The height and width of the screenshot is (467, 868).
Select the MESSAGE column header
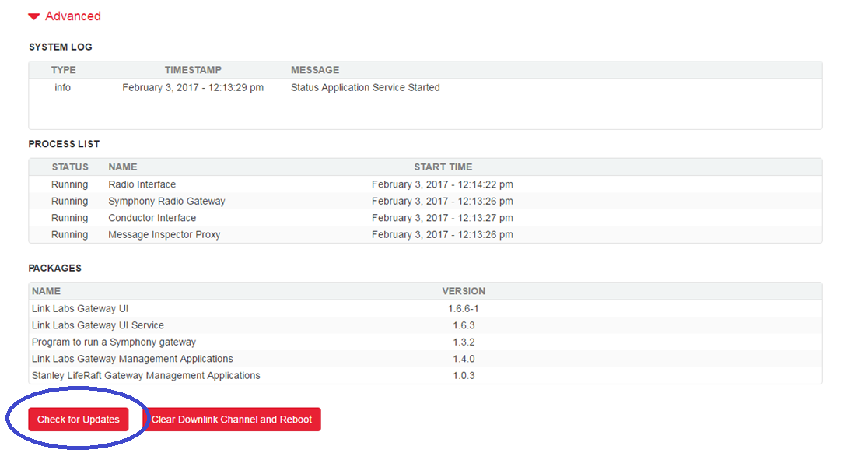[315, 70]
